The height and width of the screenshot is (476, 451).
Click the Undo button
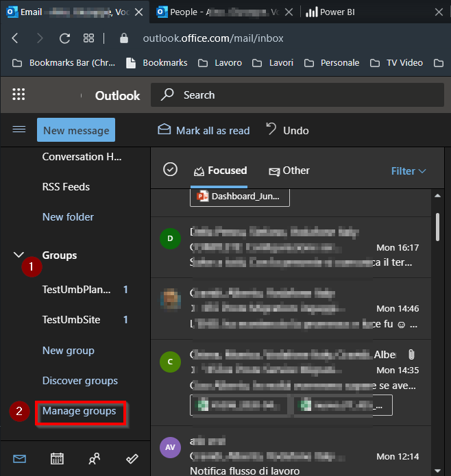coord(287,130)
